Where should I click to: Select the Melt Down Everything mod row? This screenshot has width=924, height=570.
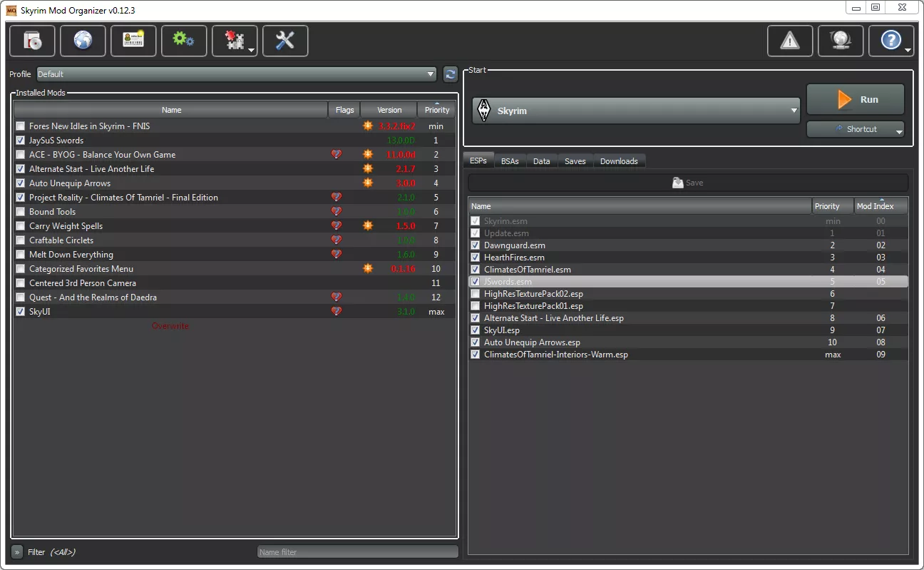pos(235,255)
